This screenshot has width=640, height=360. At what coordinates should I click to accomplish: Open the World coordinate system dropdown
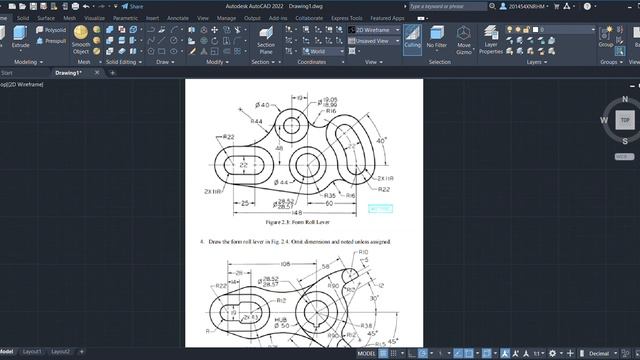tap(324, 51)
